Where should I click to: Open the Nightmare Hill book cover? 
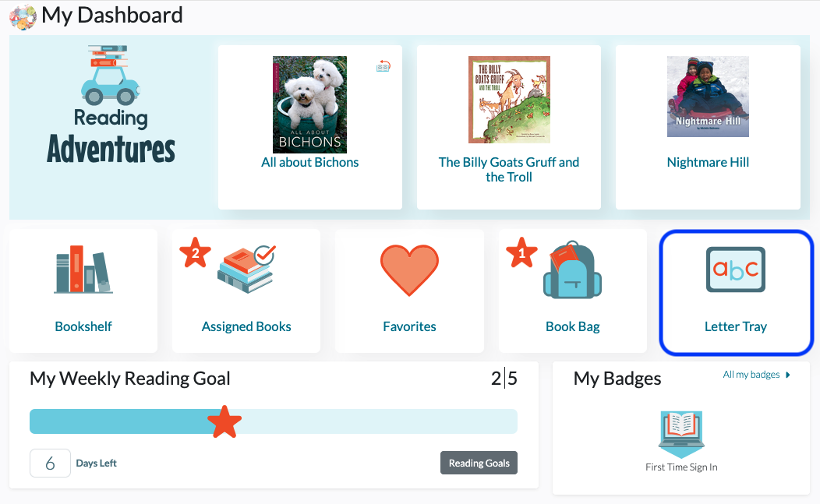pyautogui.click(x=708, y=97)
